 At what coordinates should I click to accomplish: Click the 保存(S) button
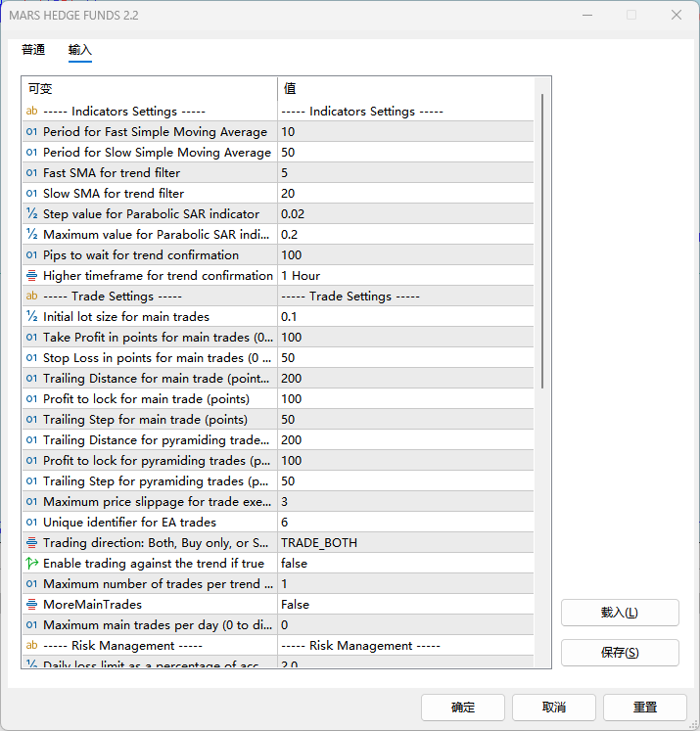pyautogui.click(x=619, y=653)
